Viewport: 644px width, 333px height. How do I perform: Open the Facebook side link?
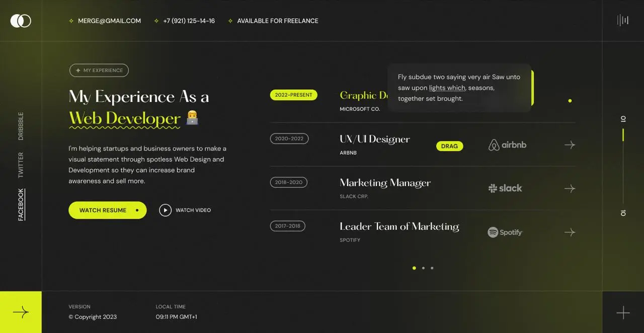click(21, 205)
